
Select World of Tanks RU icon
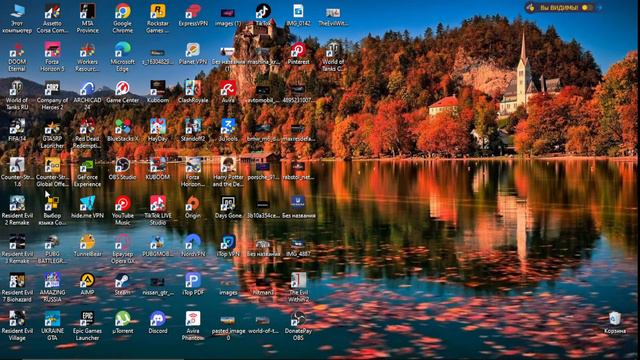tap(17, 96)
